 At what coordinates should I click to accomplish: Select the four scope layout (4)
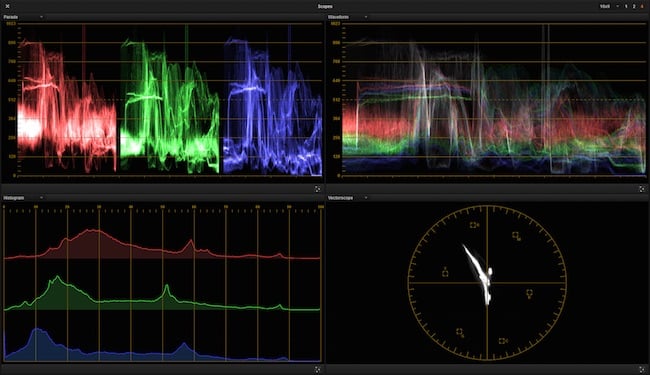642,6
